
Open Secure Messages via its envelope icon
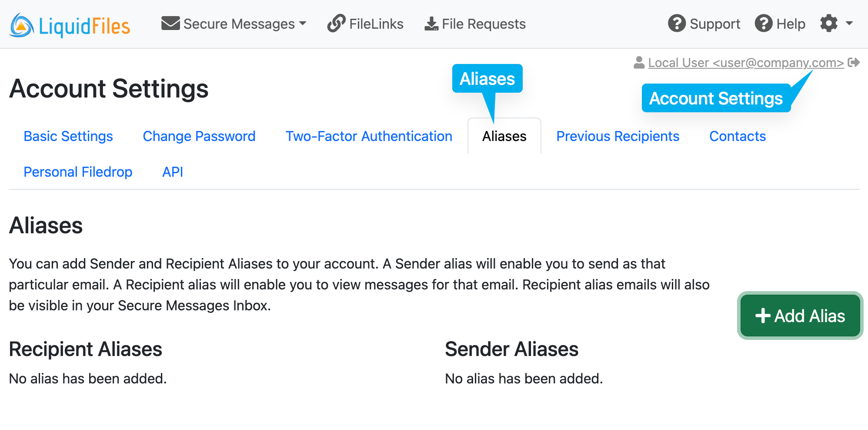click(170, 24)
